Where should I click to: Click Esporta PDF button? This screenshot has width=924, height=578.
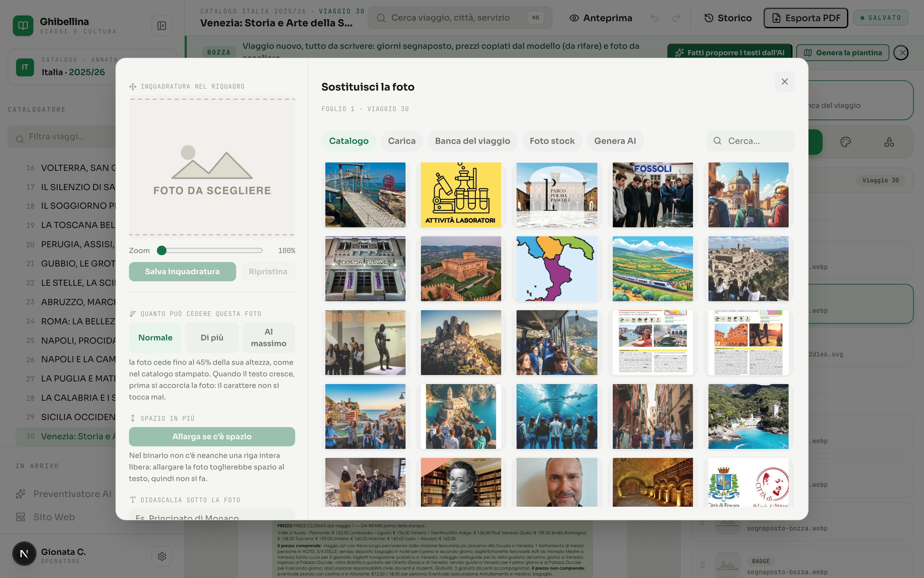(x=806, y=18)
